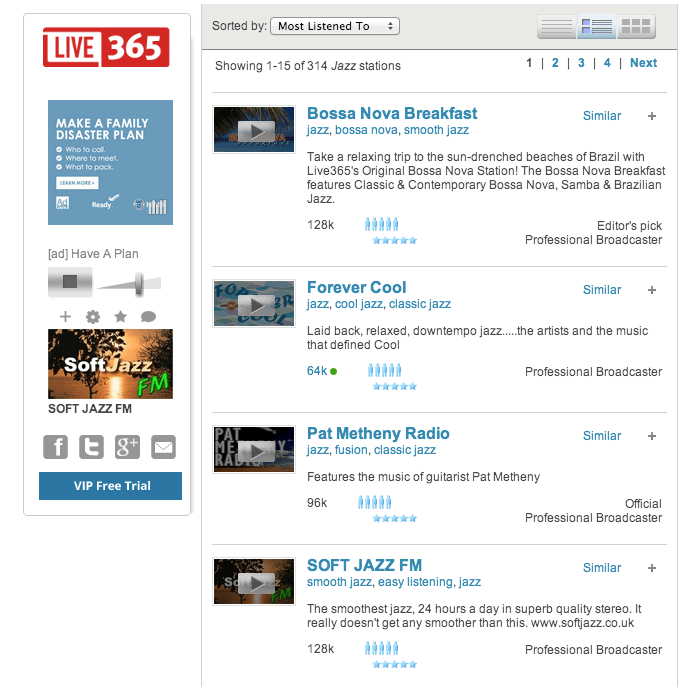Switch to grid view
This screenshot has height=687, width=688.
click(x=636, y=26)
